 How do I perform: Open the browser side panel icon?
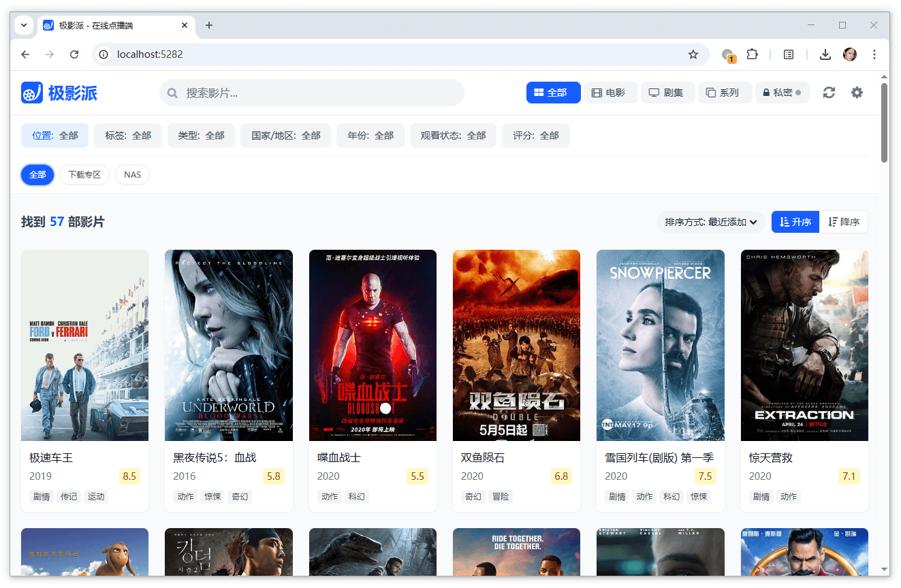789,54
